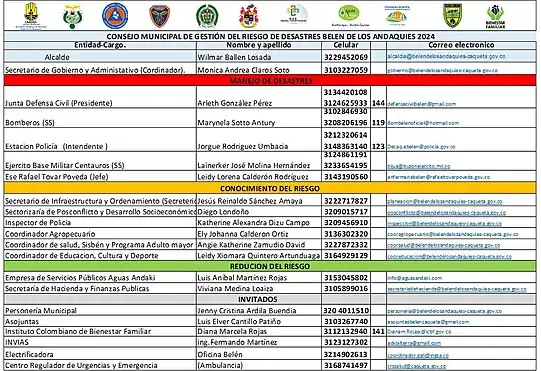
Task: Click the blue Defensa Civil circular logo
Action: [x=115, y=16]
